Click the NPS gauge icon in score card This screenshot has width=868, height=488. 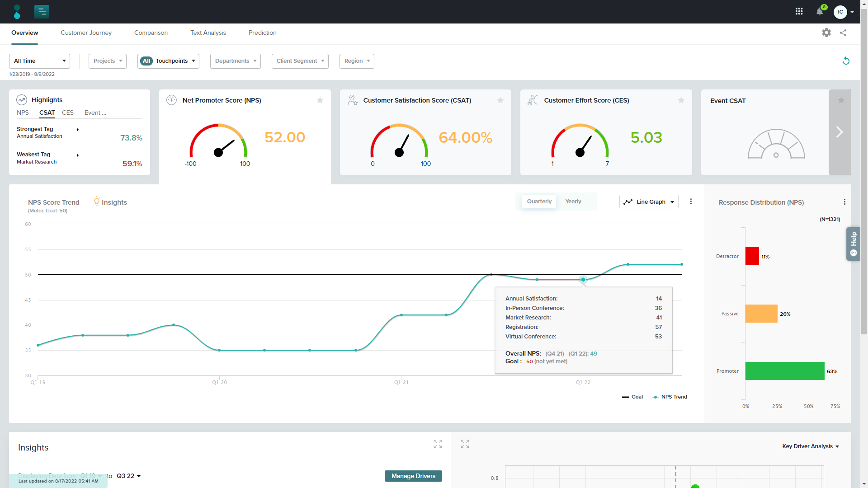coord(172,100)
